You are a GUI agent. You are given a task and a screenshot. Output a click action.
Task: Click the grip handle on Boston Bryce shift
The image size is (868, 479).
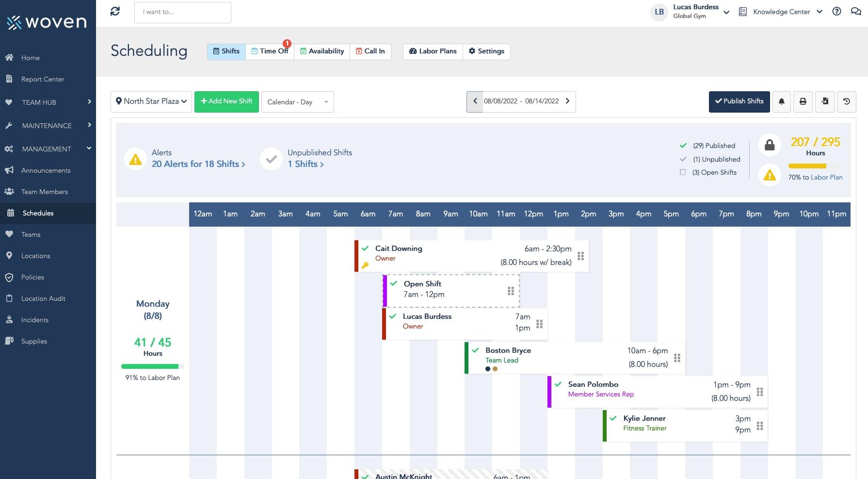click(x=677, y=358)
